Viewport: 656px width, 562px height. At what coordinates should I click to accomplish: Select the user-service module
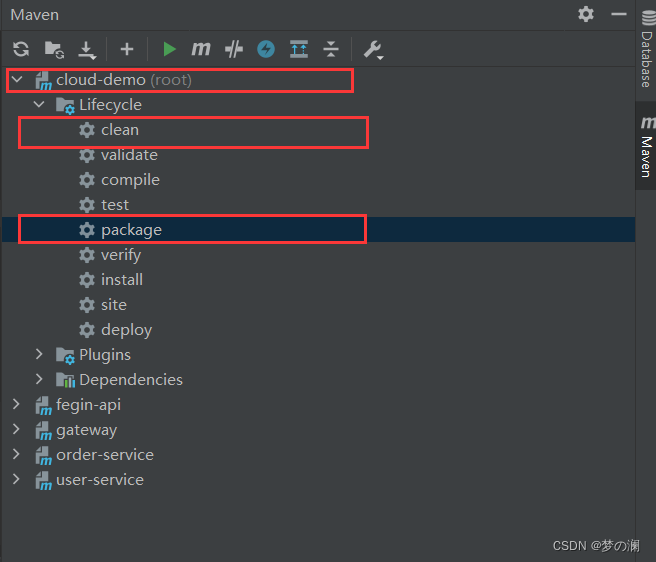coord(100,480)
